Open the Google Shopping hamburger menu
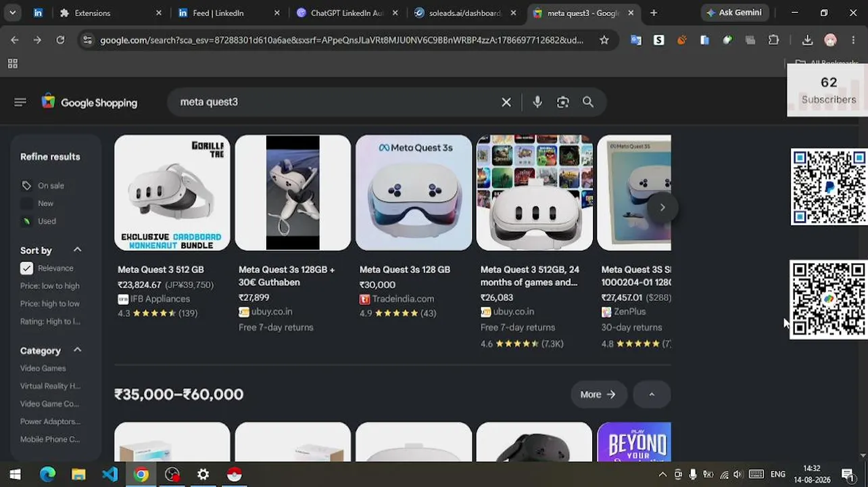868x487 pixels. 20,102
